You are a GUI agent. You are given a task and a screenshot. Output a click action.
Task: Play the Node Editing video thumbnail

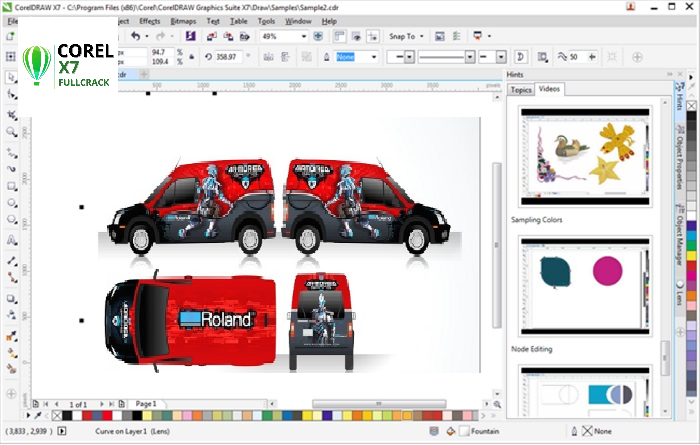coord(585,286)
